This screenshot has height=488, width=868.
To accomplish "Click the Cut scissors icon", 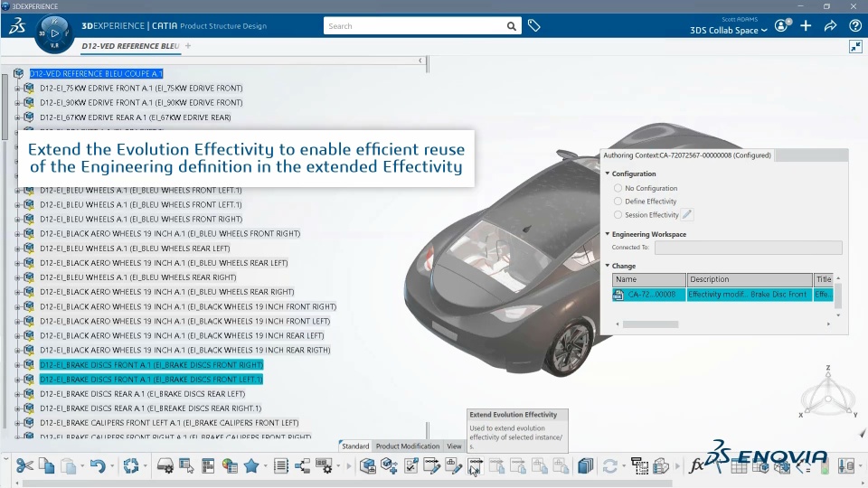I will (24, 466).
